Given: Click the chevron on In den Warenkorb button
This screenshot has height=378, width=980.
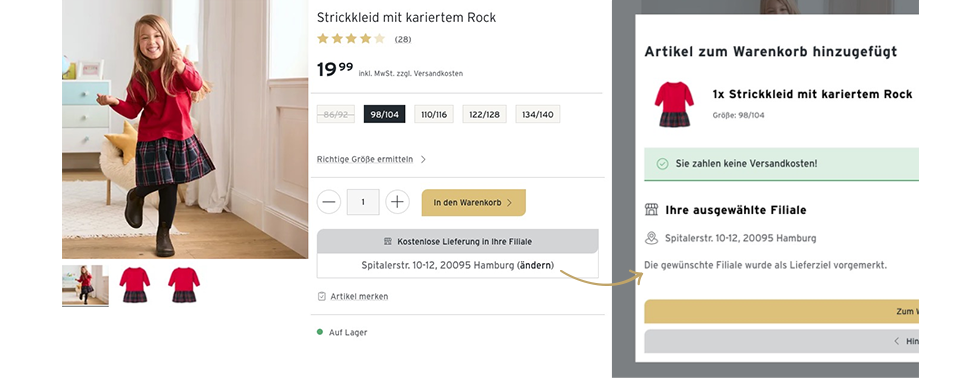Looking at the screenshot, I should (x=509, y=203).
